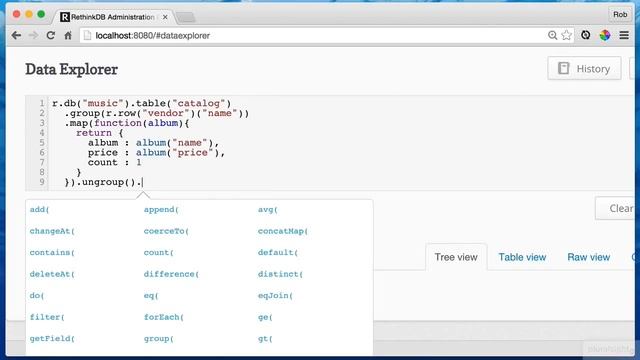Click the zoom magnifier in address bar
The width and height of the screenshot is (640, 360).
point(552,36)
